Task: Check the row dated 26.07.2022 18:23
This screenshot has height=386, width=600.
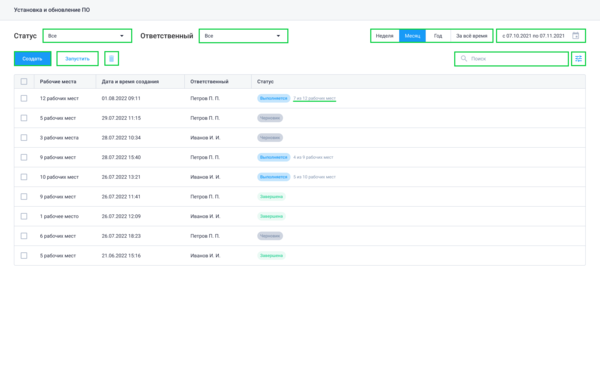Action: pyautogui.click(x=24, y=236)
